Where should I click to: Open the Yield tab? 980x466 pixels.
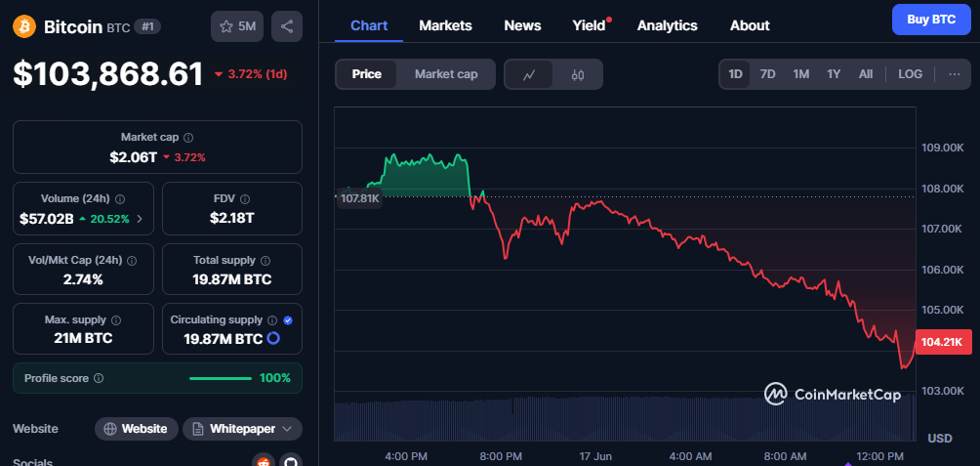click(x=589, y=25)
